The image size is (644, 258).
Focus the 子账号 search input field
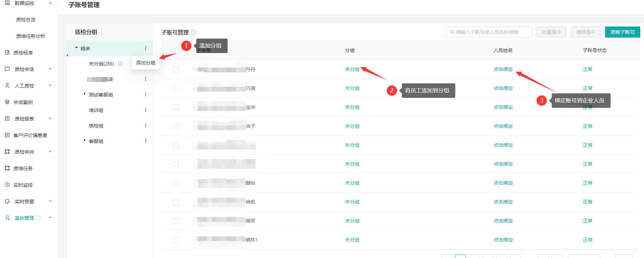tap(489, 32)
